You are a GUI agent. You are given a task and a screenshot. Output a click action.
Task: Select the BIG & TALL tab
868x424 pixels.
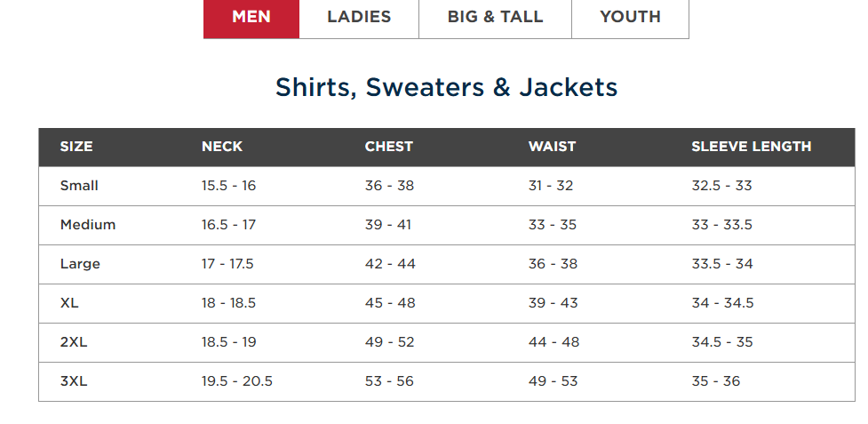tap(495, 17)
